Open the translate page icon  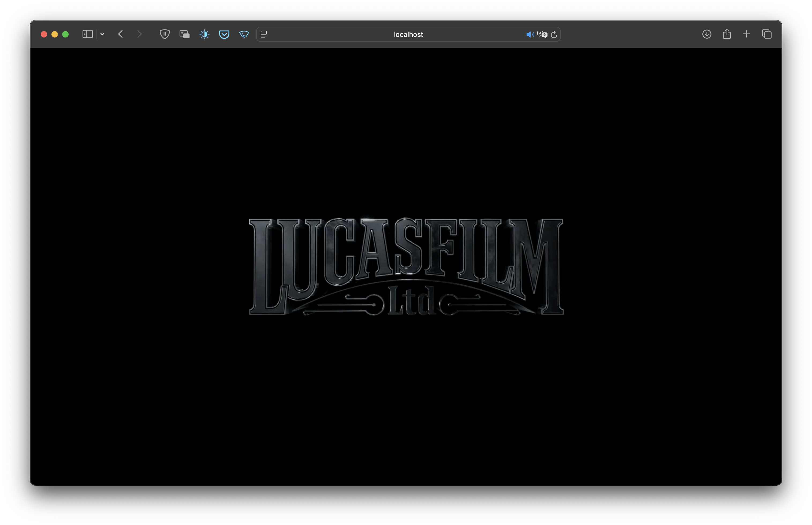542,35
